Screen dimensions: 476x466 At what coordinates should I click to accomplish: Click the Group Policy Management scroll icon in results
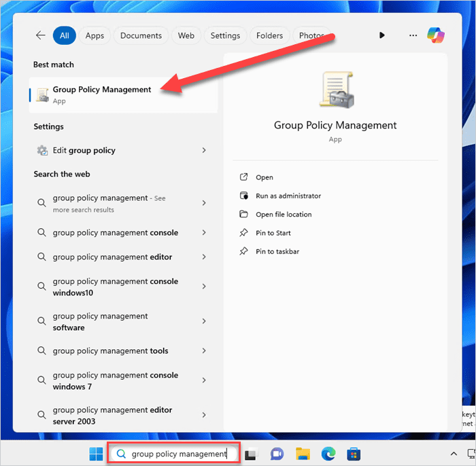pos(42,95)
